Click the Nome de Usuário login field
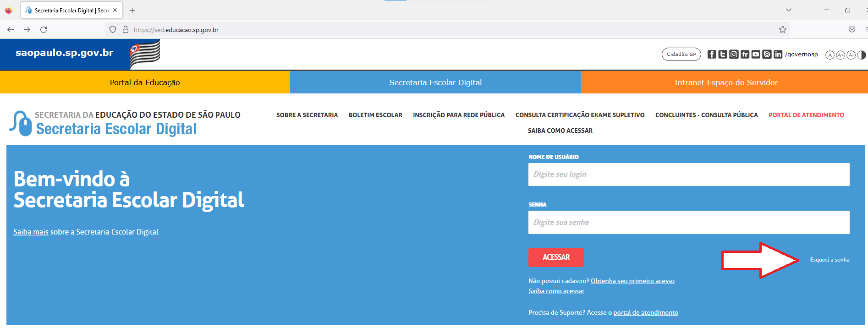The width and height of the screenshot is (868, 333). click(688, 175)
